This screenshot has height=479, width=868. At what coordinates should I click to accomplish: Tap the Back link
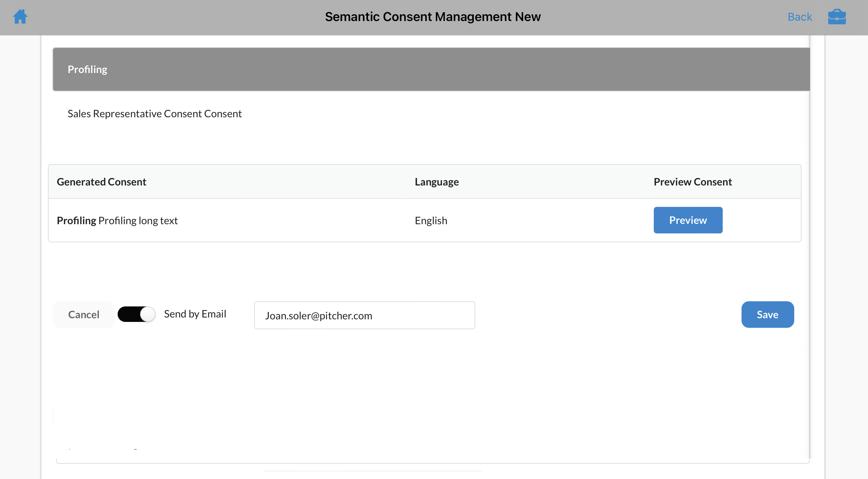coord(799,17)
